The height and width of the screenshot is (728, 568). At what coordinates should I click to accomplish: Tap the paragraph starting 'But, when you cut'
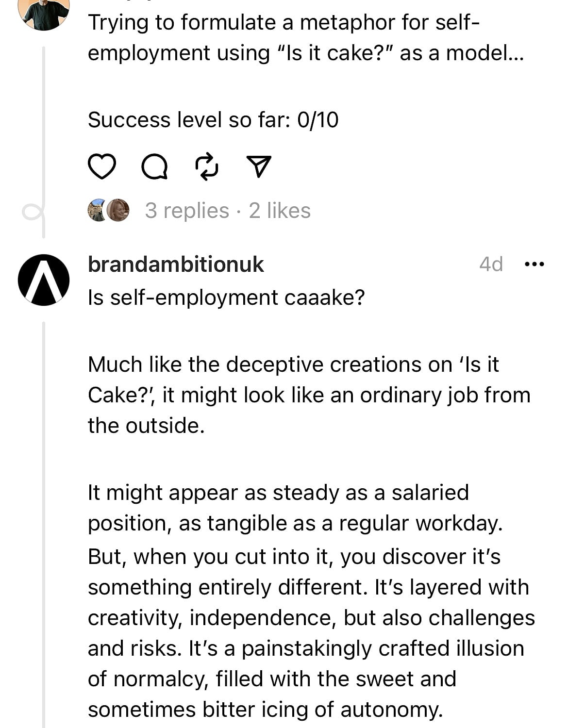311,633
